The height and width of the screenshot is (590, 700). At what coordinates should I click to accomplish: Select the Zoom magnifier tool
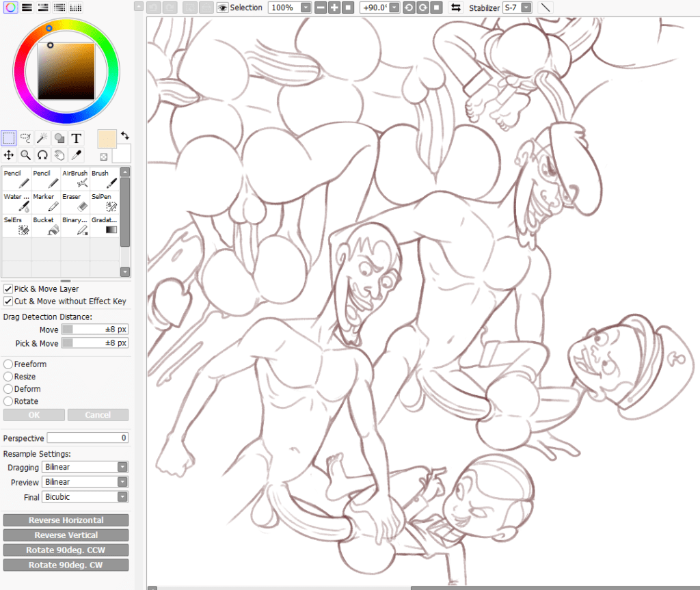26,155
